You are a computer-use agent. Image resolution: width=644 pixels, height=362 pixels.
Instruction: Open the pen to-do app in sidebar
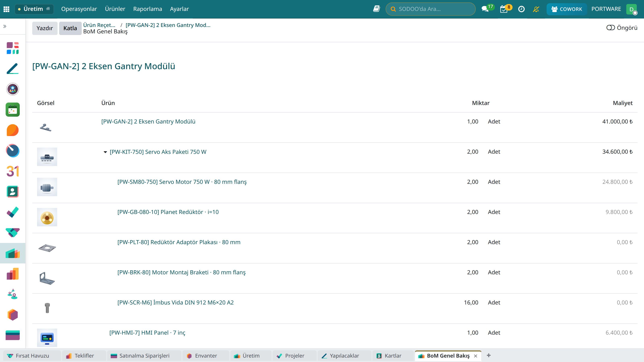[x=12, y=68]
